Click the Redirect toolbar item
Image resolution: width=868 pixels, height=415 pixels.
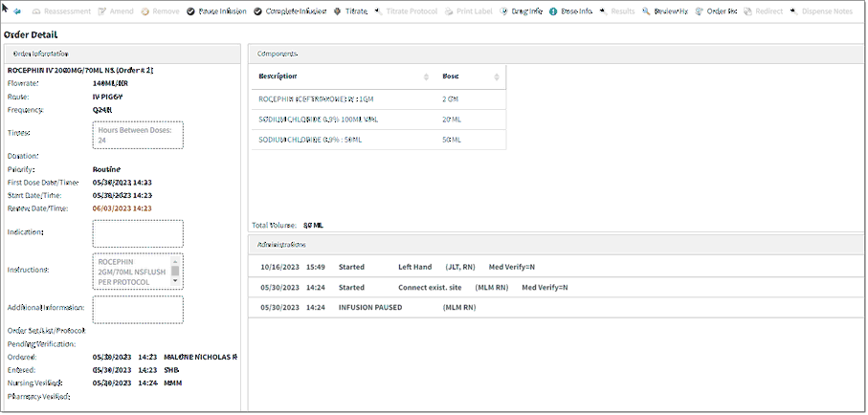point(764,11)
